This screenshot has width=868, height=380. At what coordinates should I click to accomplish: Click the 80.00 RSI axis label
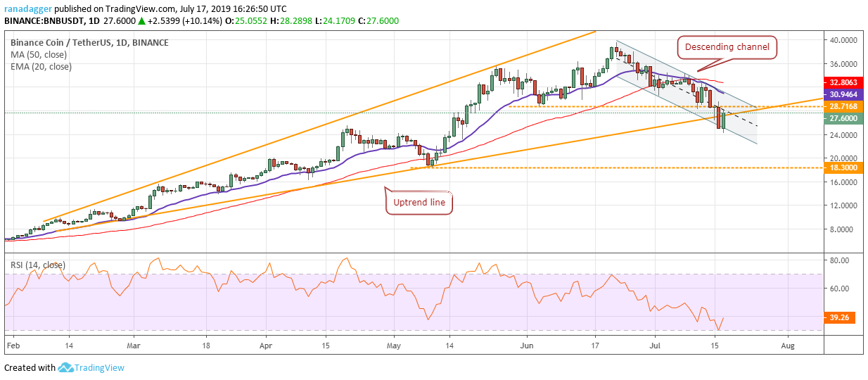coord(838,260)
